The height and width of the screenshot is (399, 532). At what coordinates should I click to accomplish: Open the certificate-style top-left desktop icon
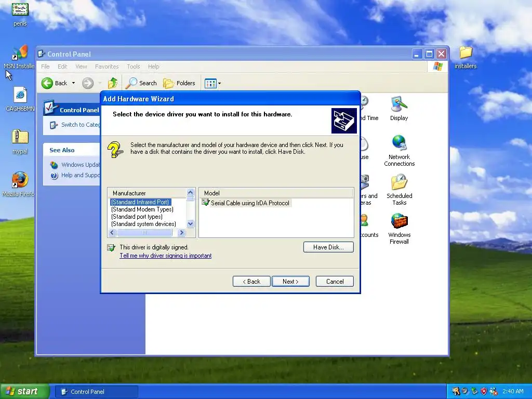click(x=20, y=14)
